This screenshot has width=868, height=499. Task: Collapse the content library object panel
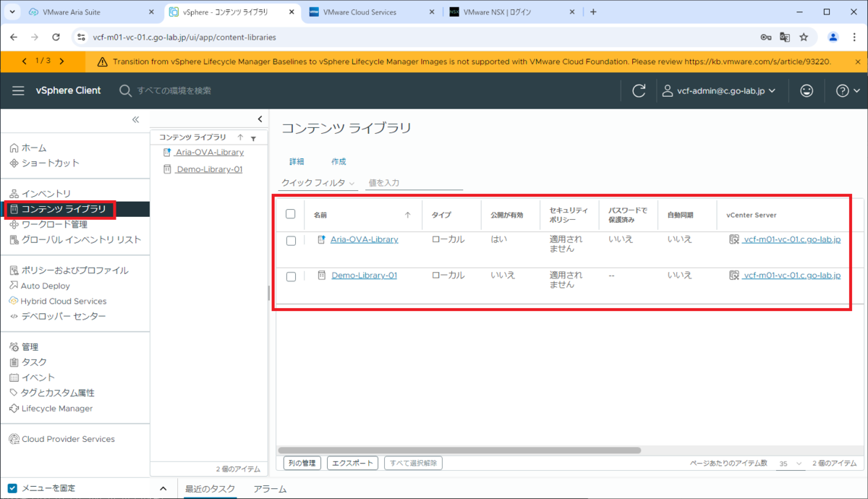click(x=260, y=119)
